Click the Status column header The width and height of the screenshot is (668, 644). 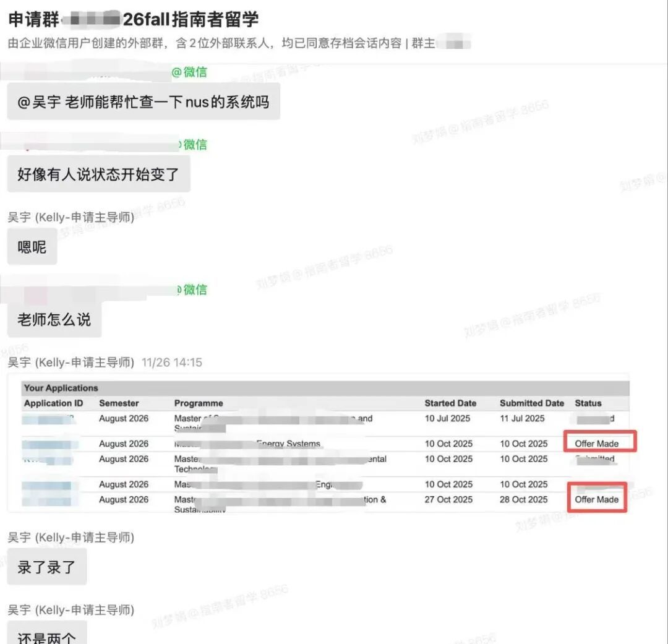(x=588, y=403)
